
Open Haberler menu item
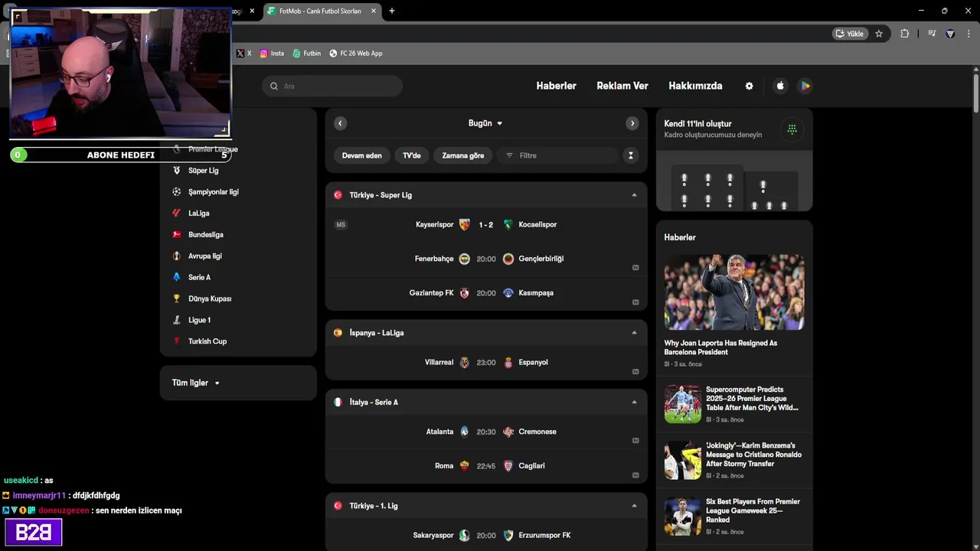(x=556, y=86)
